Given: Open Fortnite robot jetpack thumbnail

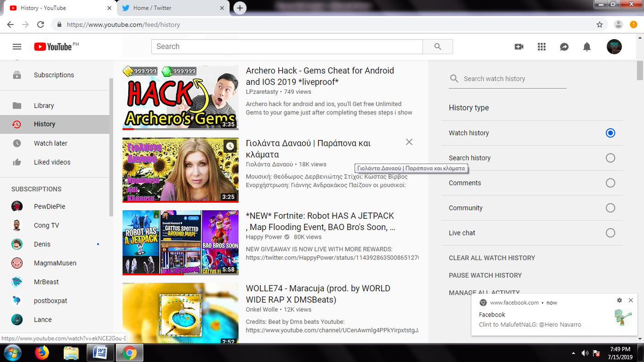Looking at the screenshot, I should coord(180,242).
